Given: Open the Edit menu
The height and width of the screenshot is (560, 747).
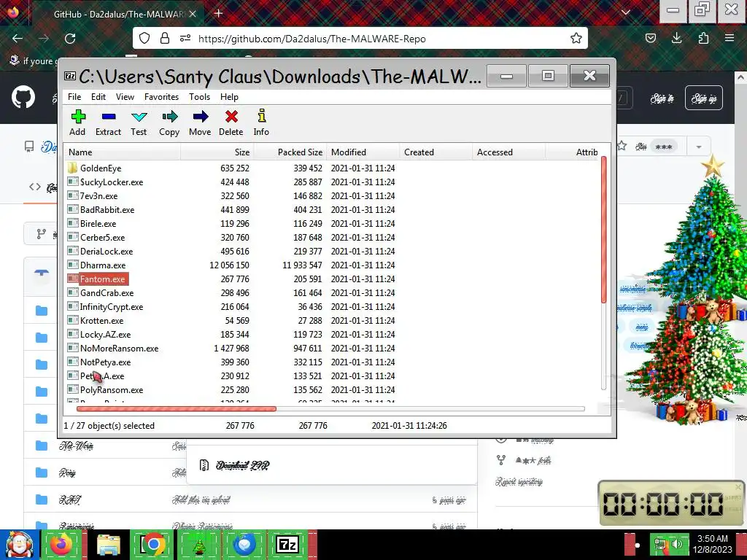Looking at the screenshot, I should point(98,97).
